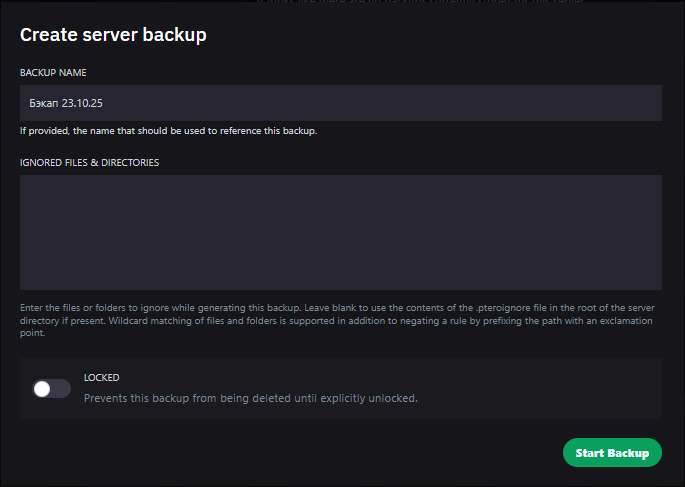
Task: Click the white knob of the Locked switch
Action: [42, 389]
